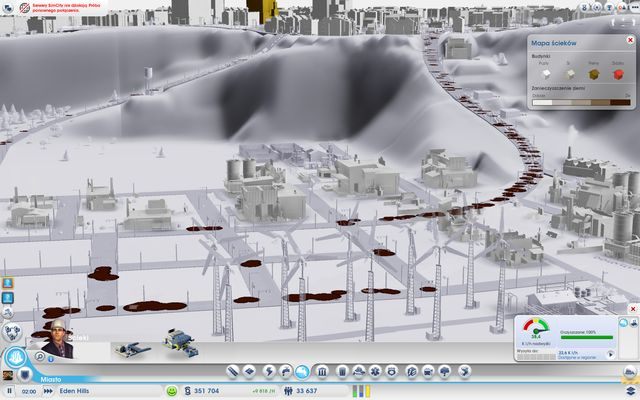
Task: Click the bulldozer demolish tool
Action: [x=630, y=372]
